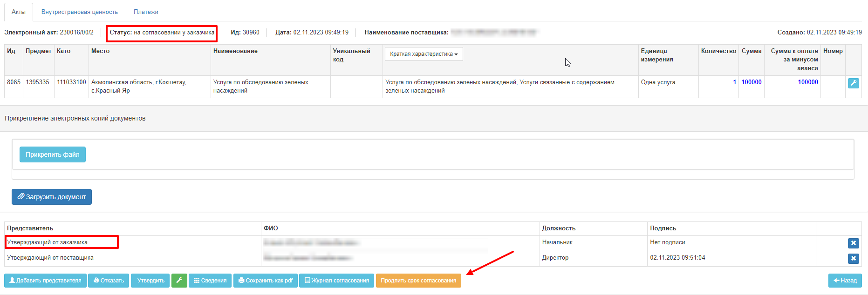Save the act using Сохранить как pdf
This screenshot has width=868, height=295.
pyautogui.click(x=265, y=281)
